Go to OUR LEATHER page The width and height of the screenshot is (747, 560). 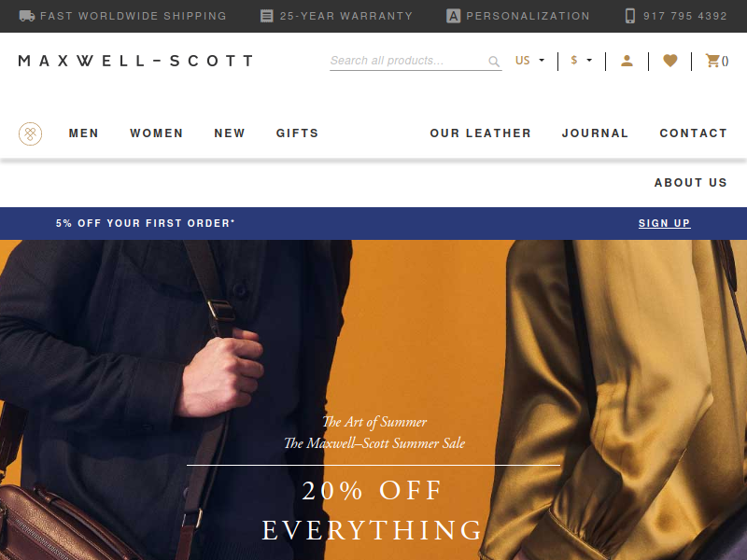[481, 133]
